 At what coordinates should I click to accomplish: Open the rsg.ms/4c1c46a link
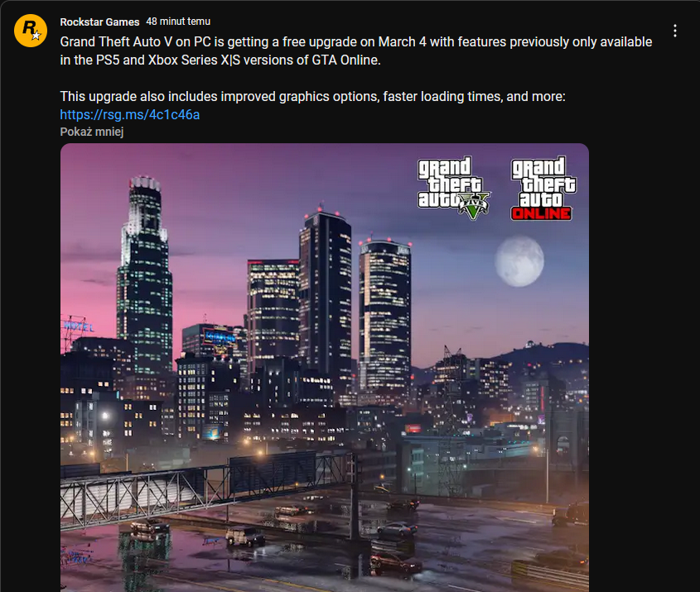click(x=130, y=114)
